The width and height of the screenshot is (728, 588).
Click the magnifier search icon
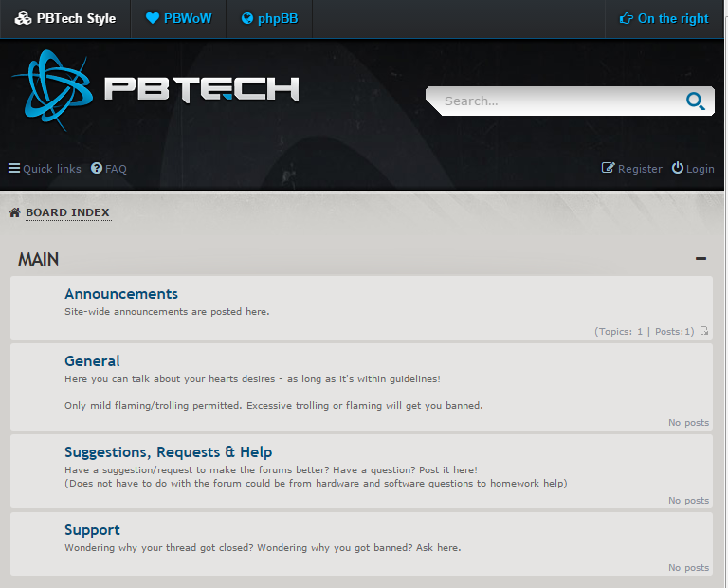pyautogui.click(x=695, y=101)
